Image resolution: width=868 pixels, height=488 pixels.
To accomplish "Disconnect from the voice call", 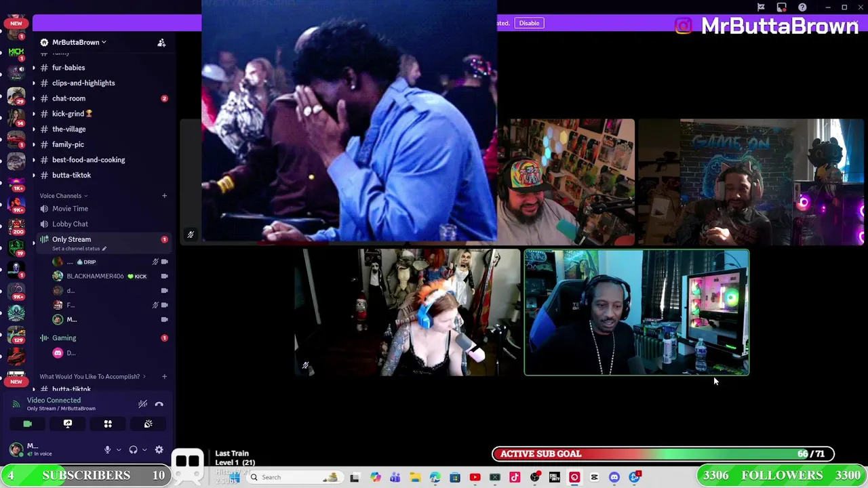I will (x=159, y=404).
